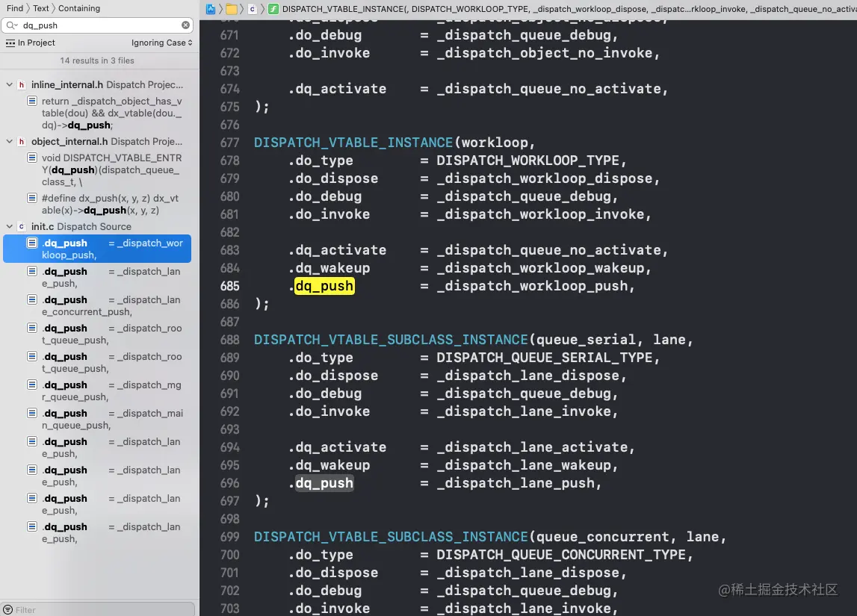Open the Ignoring Case dropdown
The width and height of the screenshot is (857, 616).
click(x=162, y=43)
